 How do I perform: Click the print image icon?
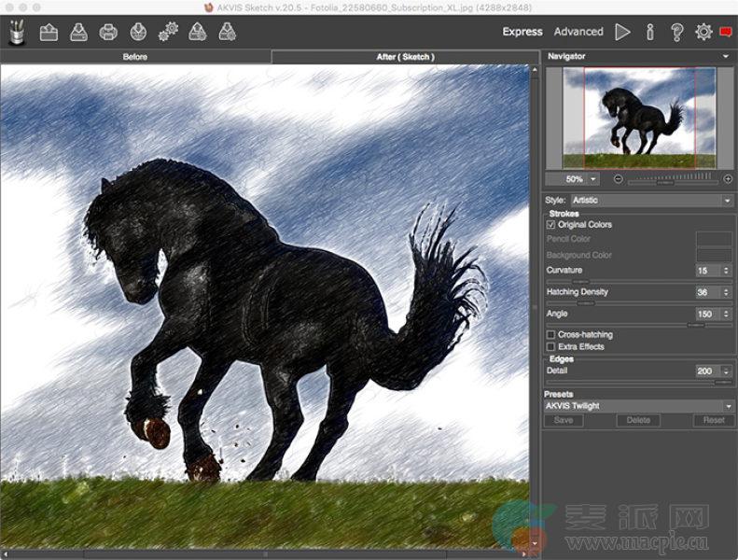pyautogui.click(x=108, y=33)
